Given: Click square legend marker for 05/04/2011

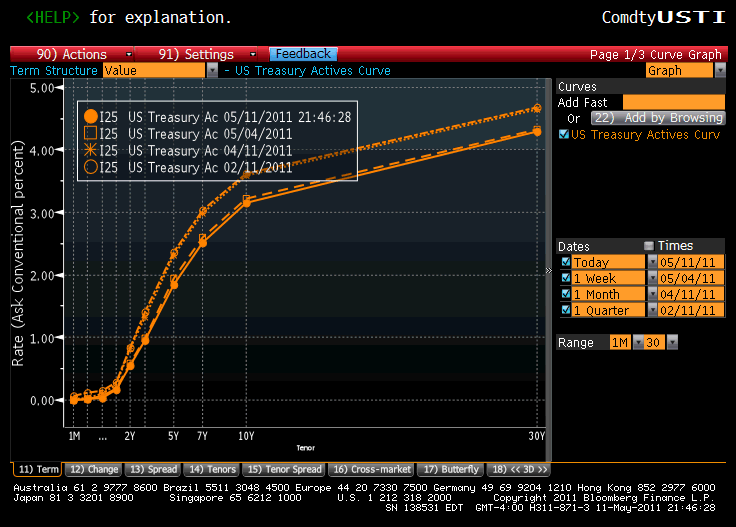Looking at the screenshot, I should point(91,133).
